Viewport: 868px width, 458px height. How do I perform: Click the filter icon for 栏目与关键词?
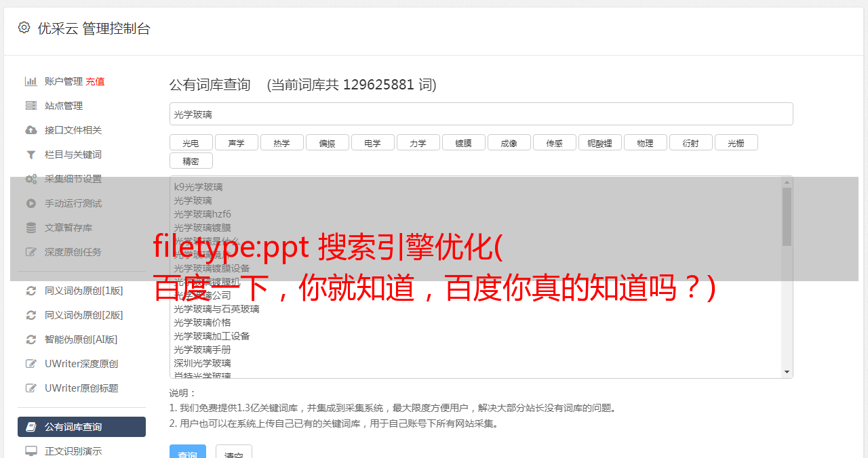click(x=31, y=154)
